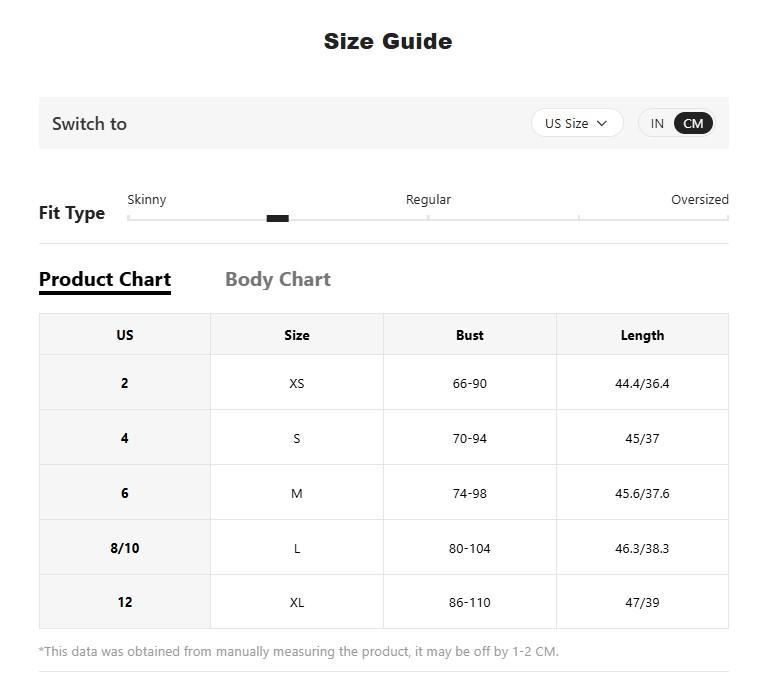767x688 pixels.
Task: Click the Oversized fit label
Action: [699, 200]
